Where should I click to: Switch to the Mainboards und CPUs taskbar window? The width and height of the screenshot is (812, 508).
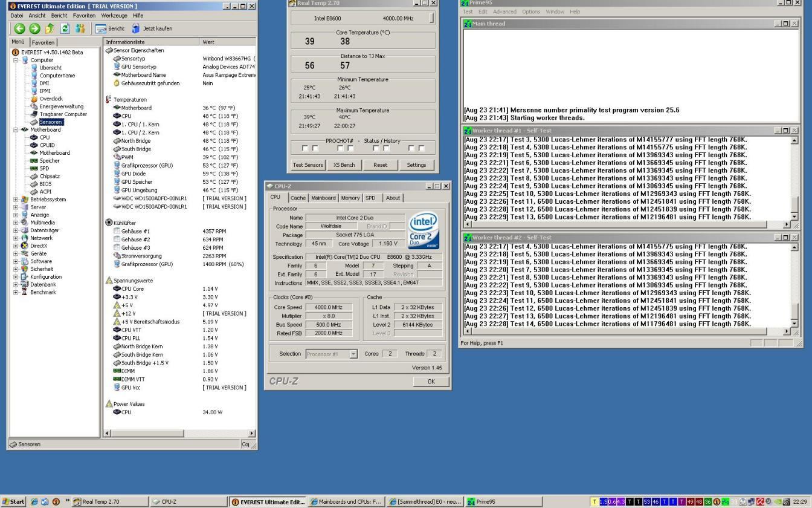coord(346,501)
